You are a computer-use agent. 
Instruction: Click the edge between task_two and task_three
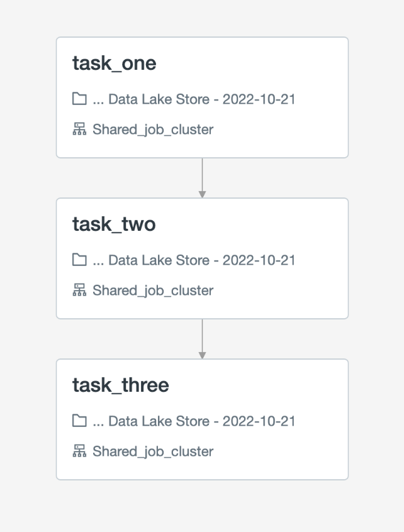(202, 338)
